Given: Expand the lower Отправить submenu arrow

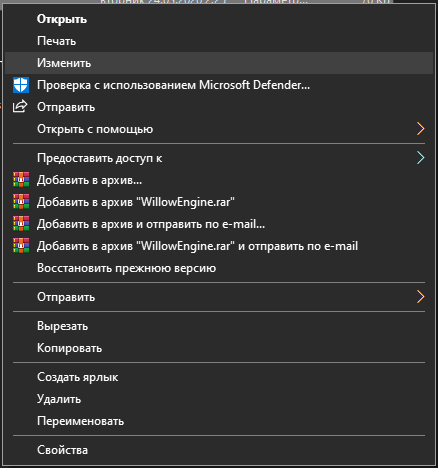Looking at the screenshot, I should 421,297.
